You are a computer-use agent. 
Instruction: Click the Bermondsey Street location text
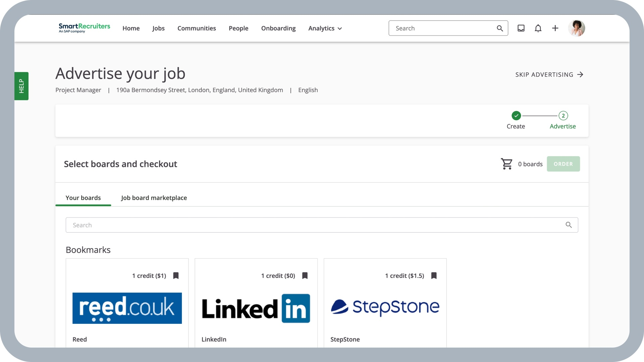coord(200,90)
